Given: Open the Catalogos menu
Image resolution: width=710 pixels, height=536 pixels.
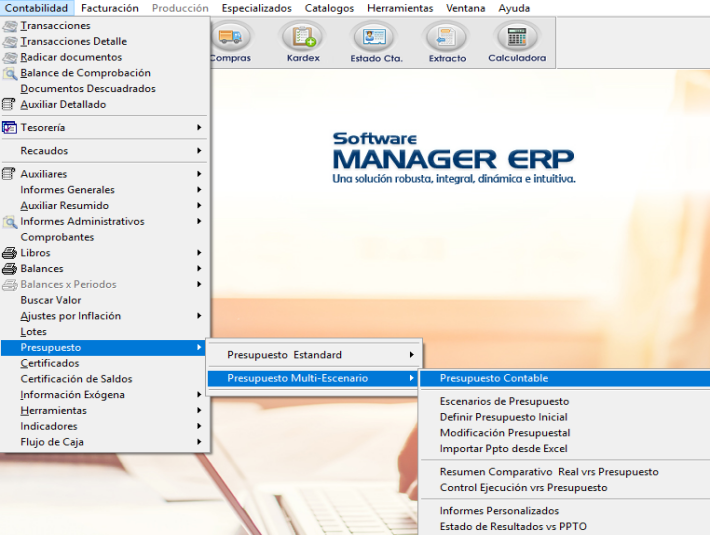Looking at the screenshot, I should [x=329, y=8].
